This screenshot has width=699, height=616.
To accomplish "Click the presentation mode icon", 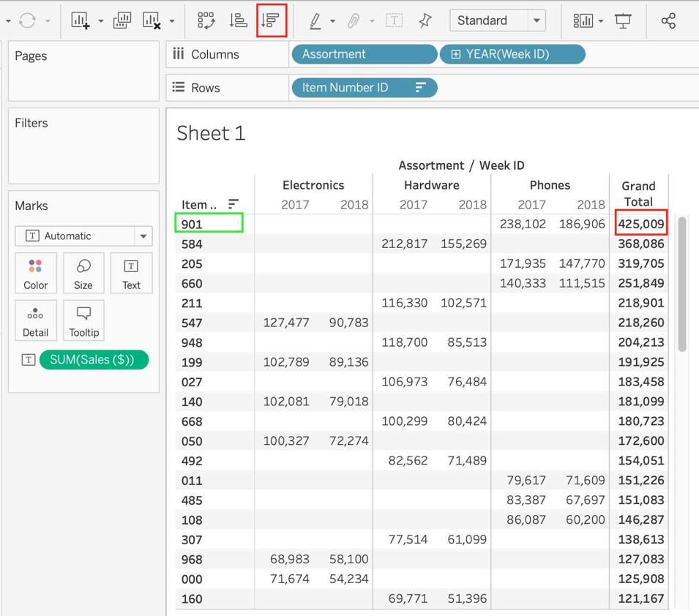I will (623, 20).
